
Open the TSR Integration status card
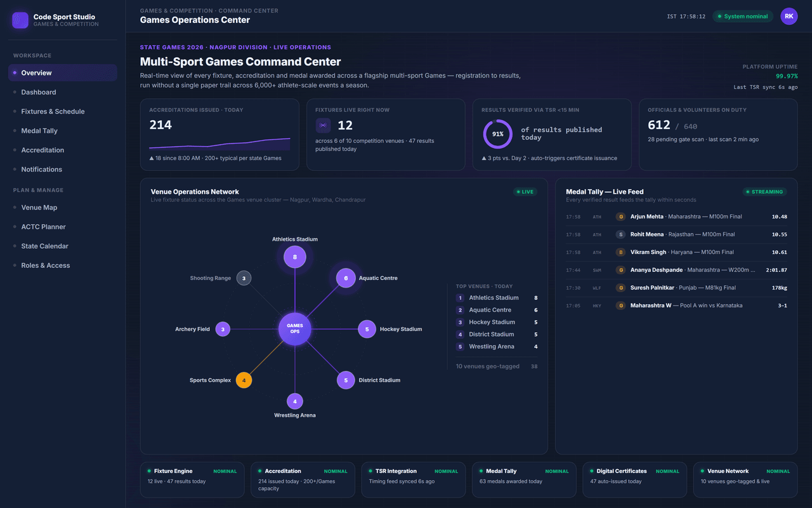pyautogui.click(x=414, y=479)
